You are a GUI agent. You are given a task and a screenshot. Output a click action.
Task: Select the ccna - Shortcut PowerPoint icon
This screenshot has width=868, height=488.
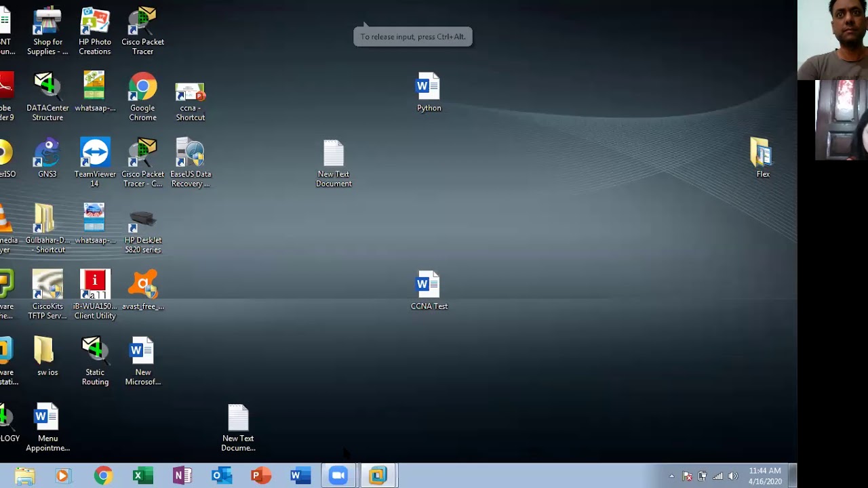tap(190, 102)
